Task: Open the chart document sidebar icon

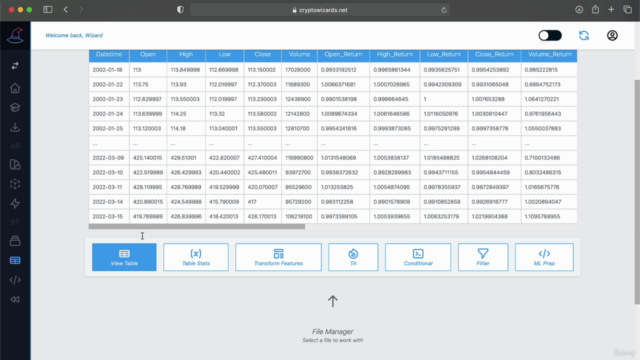Action: coord(15,164)
